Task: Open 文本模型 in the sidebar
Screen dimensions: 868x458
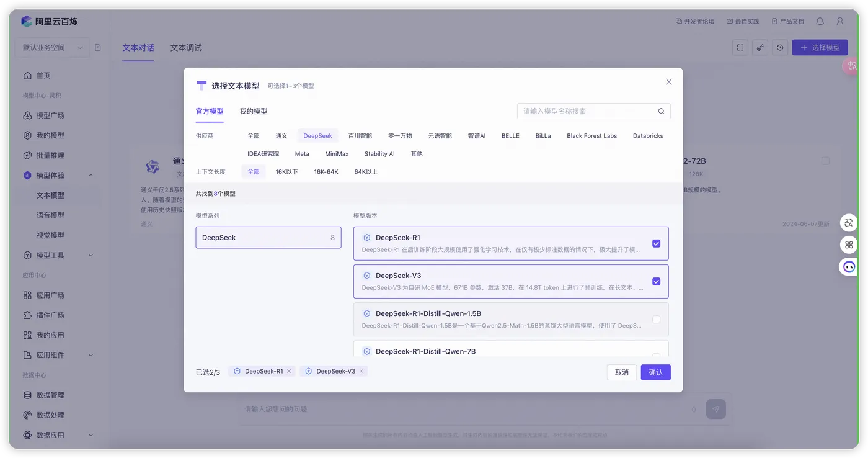Action: click(x=51, y=195)
